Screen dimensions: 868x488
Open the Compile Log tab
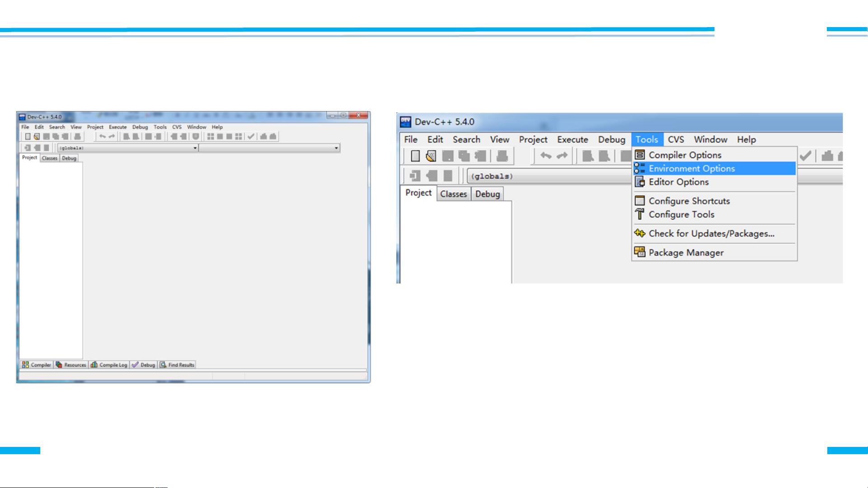pyautogui.click(x=109, y=365)
